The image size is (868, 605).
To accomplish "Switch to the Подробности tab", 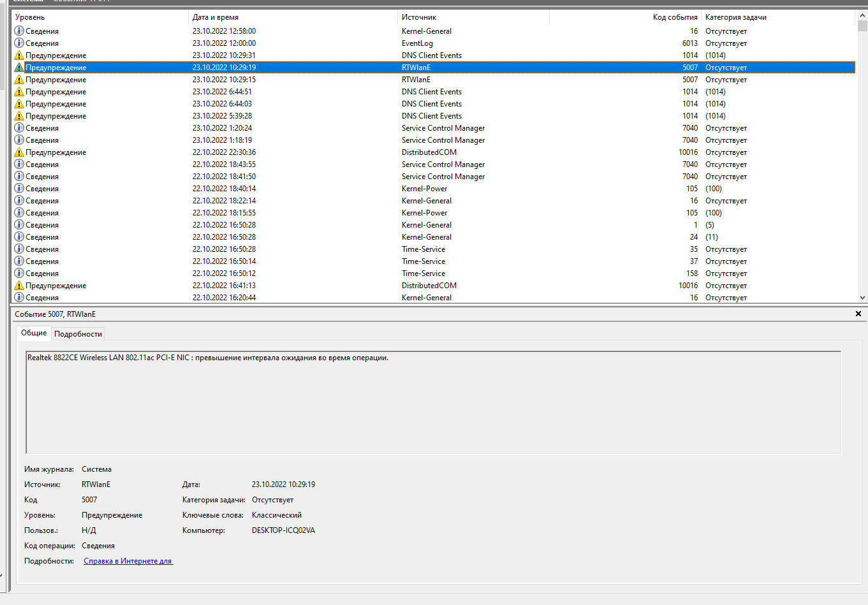I will [x=78, y=334].
